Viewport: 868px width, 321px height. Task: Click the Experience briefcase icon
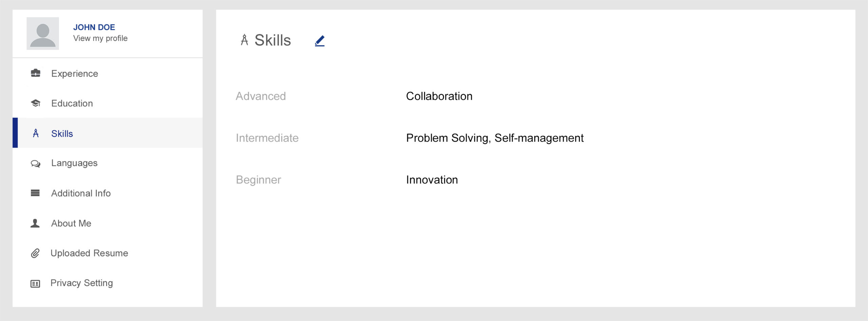click(35, 73)
